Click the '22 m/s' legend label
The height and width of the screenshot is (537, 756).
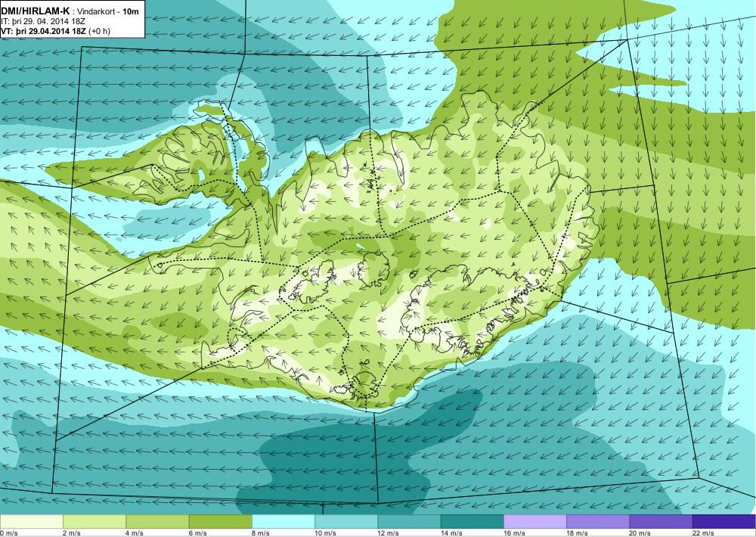pos(703,533)
